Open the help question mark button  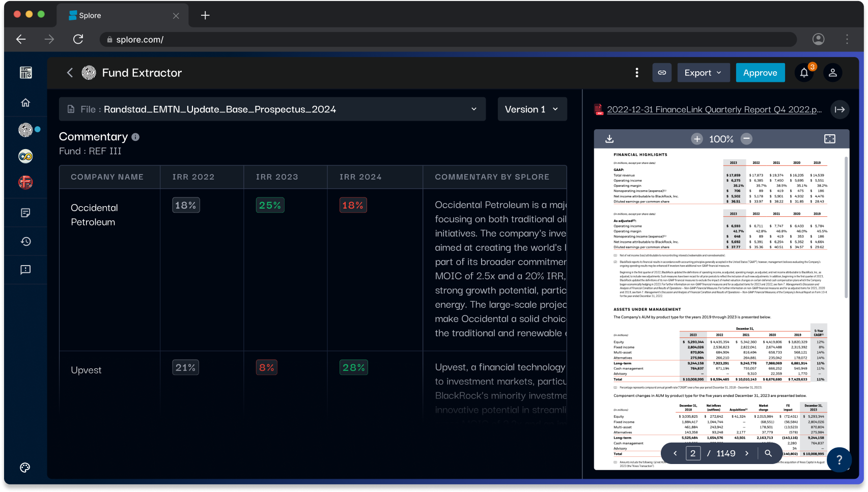pos(839,459)
